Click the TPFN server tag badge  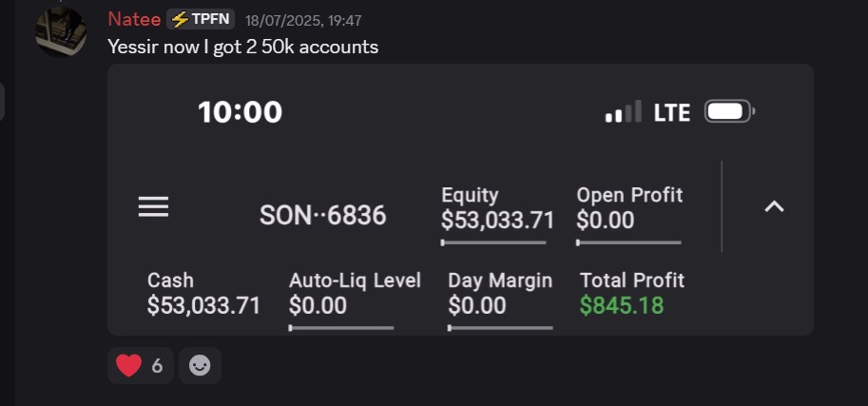click(x=201, y=19)
